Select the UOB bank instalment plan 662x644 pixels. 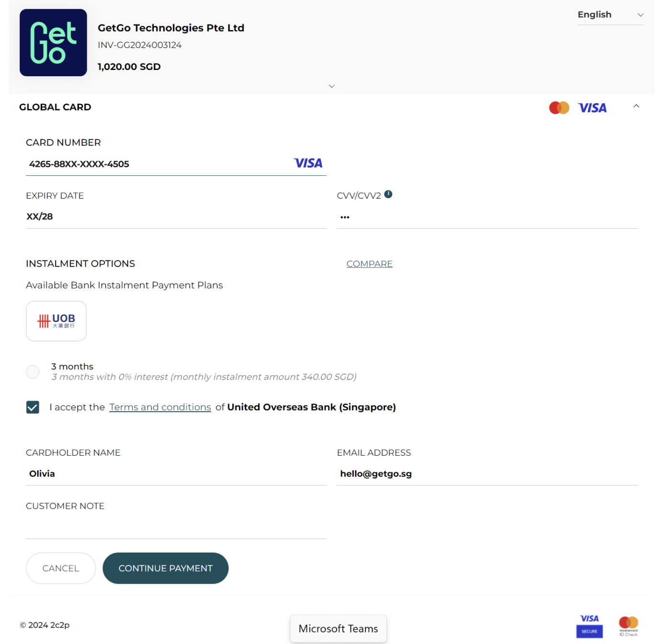click(x=56, y=321)
